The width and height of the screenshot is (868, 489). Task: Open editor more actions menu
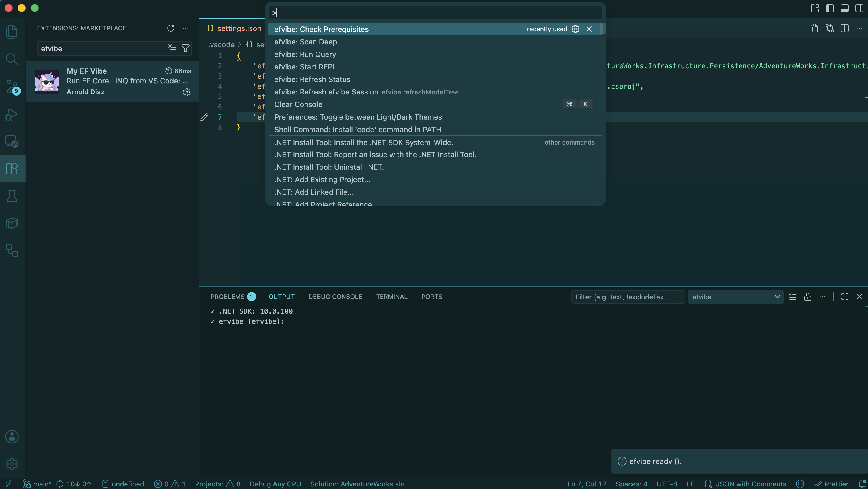click(859, 28)
